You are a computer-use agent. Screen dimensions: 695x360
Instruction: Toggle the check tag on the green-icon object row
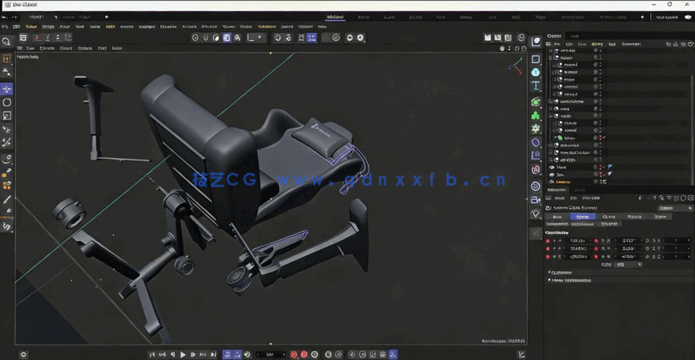[x=605, y=138]
